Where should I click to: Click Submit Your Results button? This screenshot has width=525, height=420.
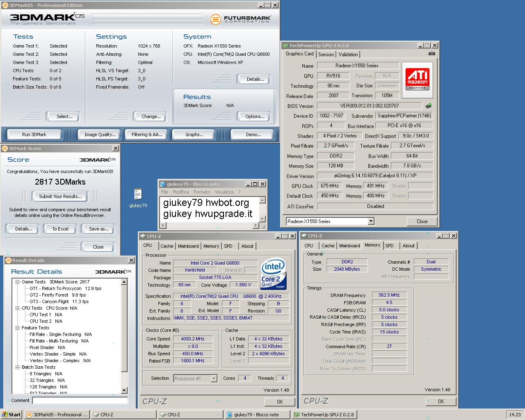pos(60,196)
